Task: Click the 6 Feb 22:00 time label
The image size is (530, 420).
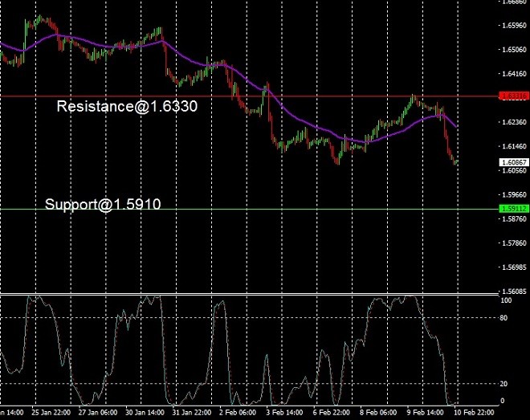Action: coord(331,413)
